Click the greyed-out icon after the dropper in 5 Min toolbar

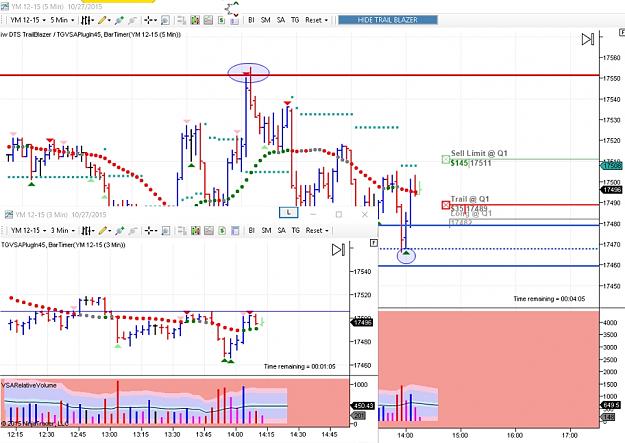pos(132,20)
